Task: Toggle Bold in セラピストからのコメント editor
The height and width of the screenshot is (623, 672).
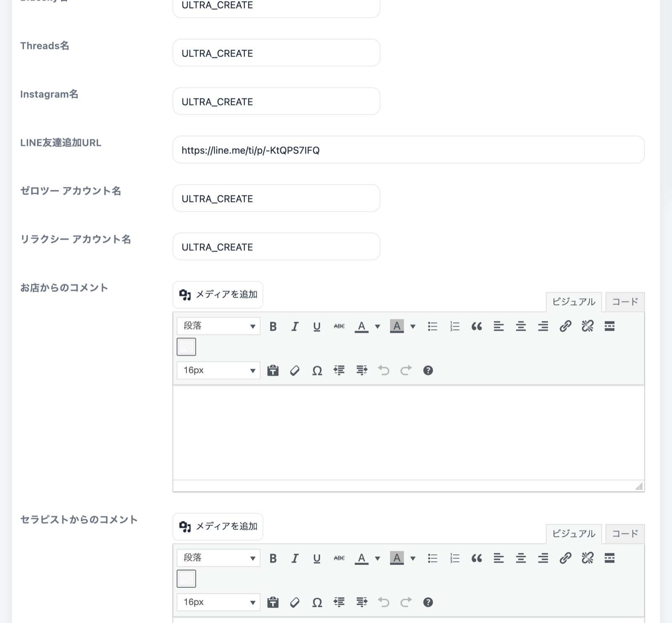Action: tap(273, 558)
